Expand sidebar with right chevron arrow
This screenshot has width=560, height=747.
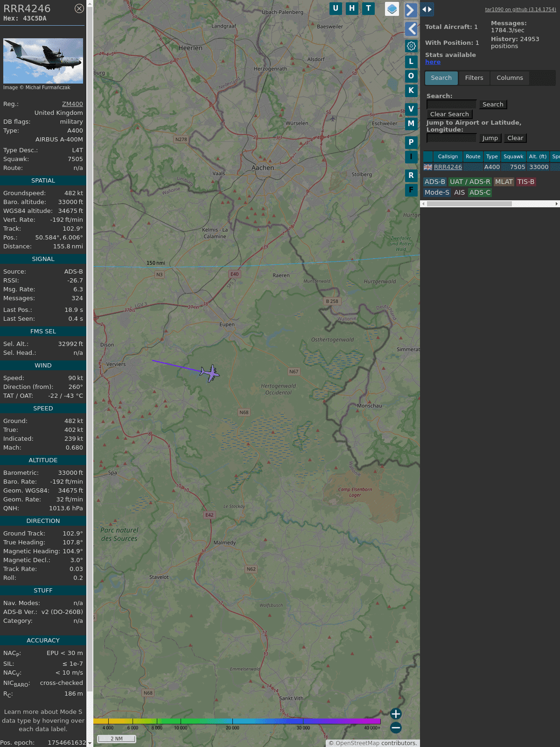coord(411,10)
